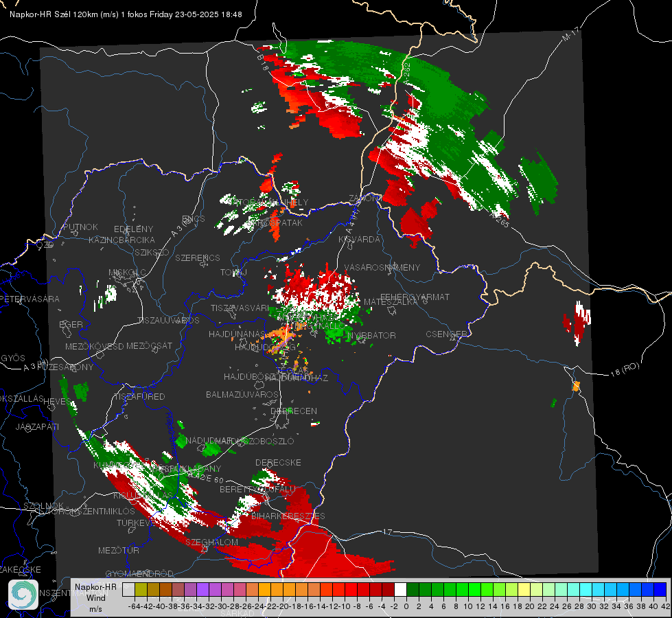Click the MEZŐKÖVESD label
Image resolution: width=672 pixels, height=618 pixels.
click(94, 346)
